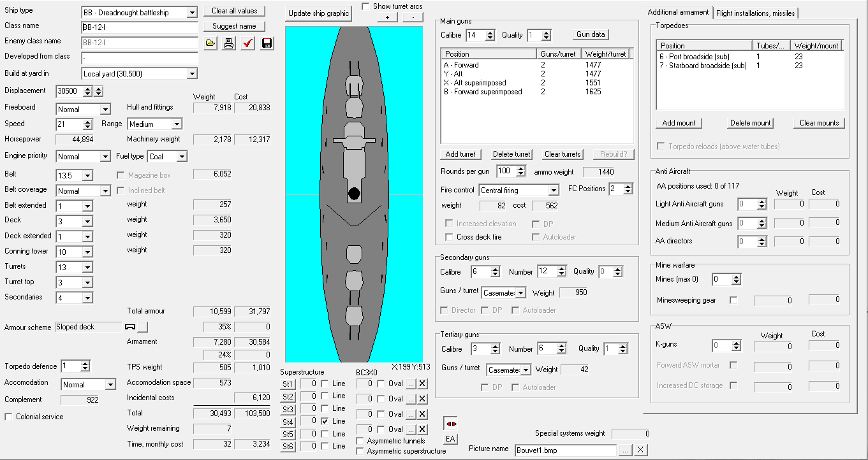The height and width of the screenshot is (460, 868).
Task: Toggle the Cross deck fire checkbox
Action: [449, 237]
